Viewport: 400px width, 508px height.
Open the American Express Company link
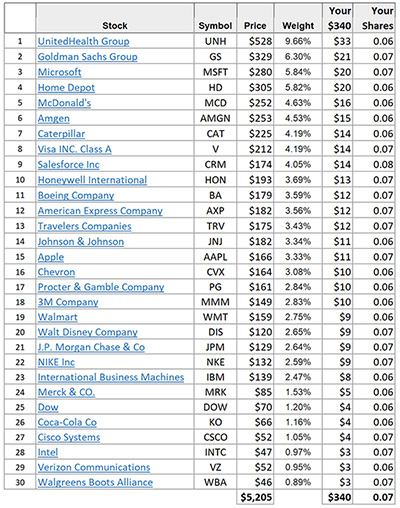[x=100, y=211]
